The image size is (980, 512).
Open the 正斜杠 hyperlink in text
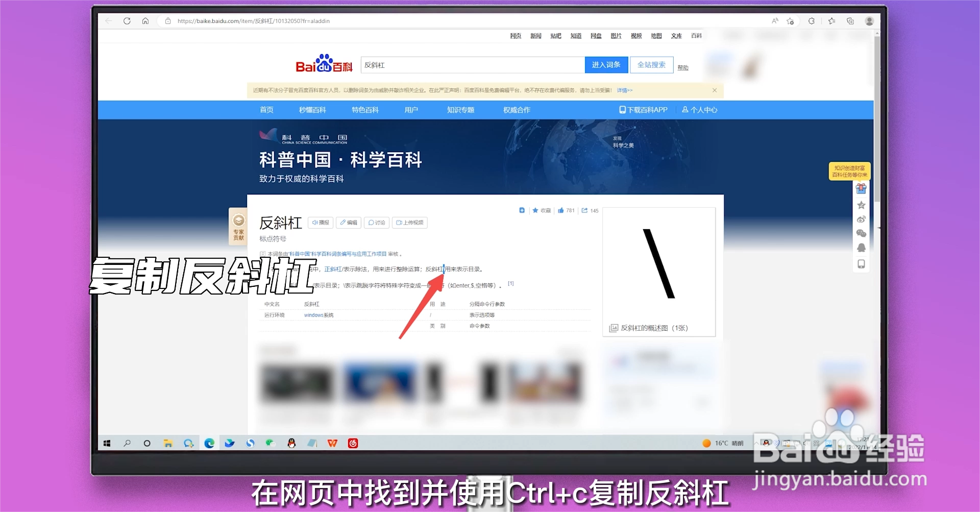pos(334,269)
